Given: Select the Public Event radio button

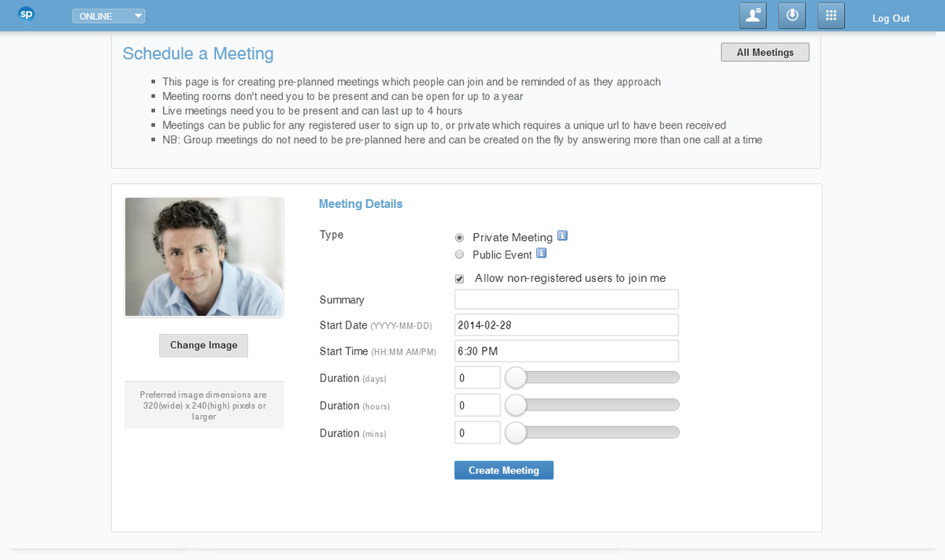Looking at the screenshot, I should click(460, 254).
